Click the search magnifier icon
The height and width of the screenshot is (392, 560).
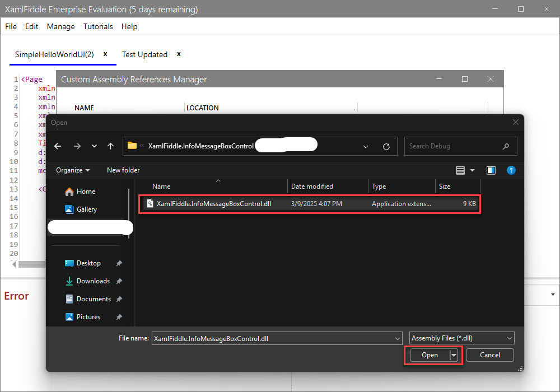(506, 146)
